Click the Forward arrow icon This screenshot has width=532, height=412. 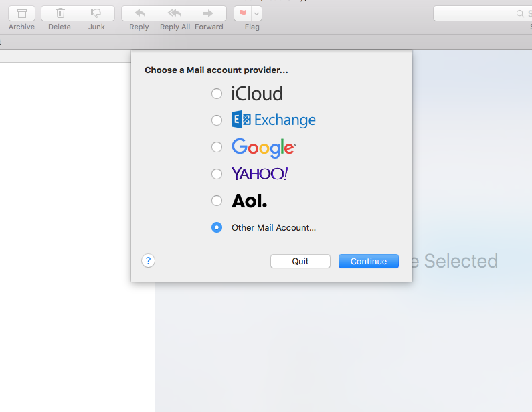pyautogui.click(x=208, y=13)
